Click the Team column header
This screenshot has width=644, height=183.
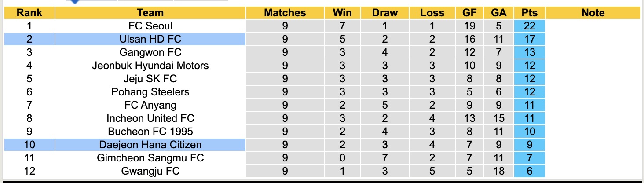pos(150,13)
